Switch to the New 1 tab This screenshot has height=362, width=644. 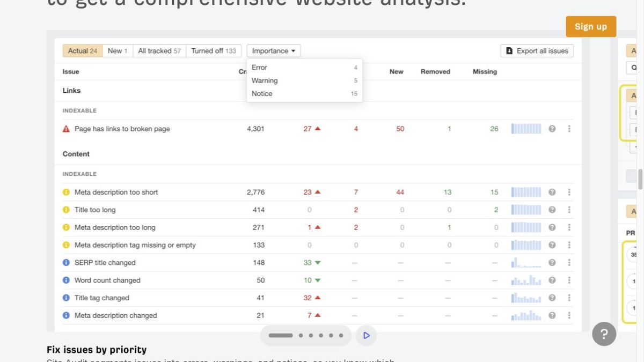coord(118,51)
